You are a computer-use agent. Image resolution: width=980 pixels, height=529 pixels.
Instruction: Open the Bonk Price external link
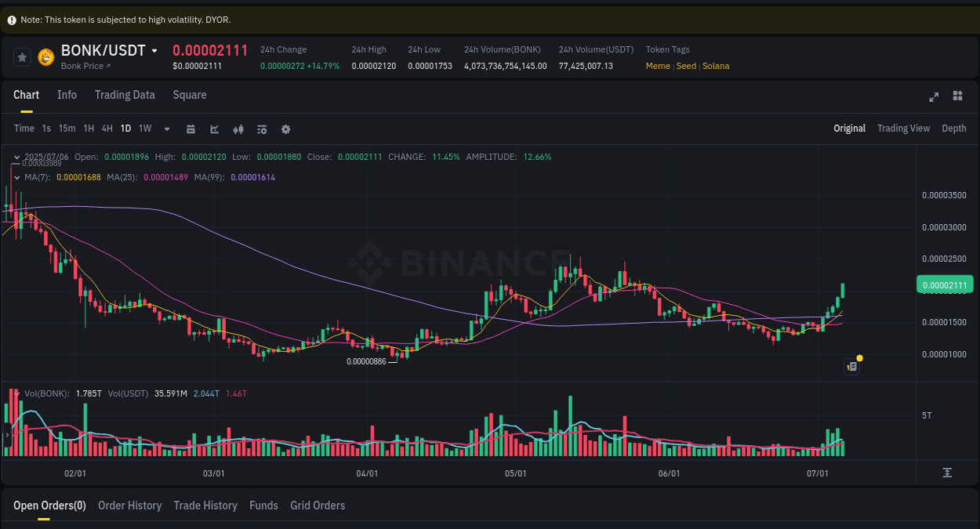point(86,66)
